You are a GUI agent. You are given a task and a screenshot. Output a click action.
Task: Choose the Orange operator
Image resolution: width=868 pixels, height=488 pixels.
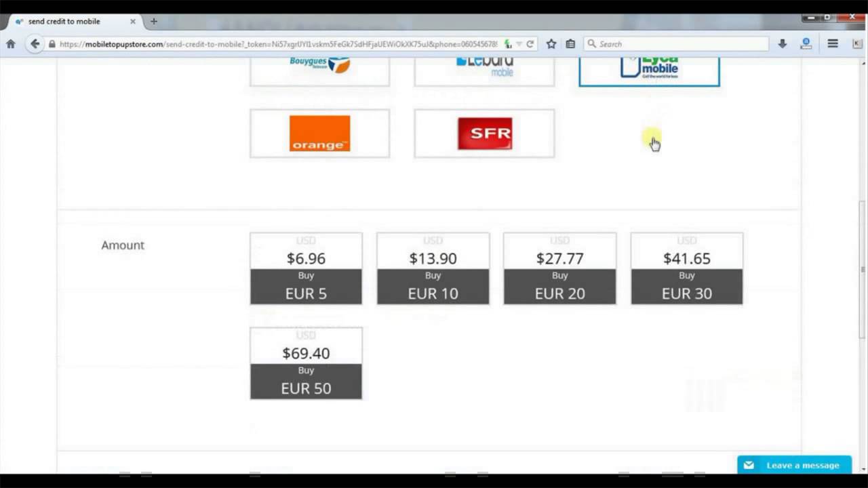pos(319,134)
